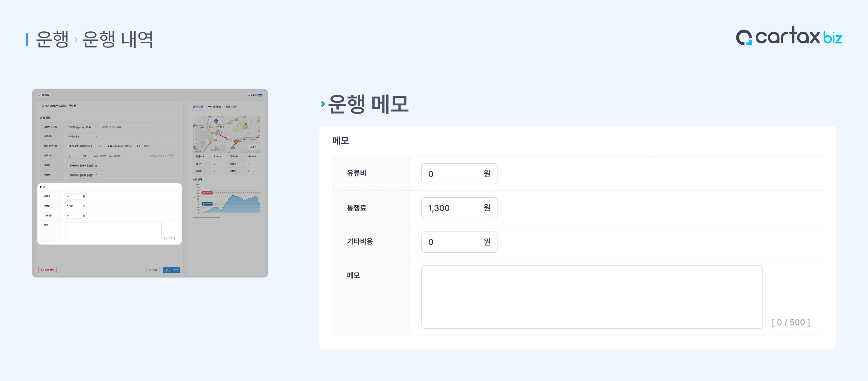
Task: Expand the 사용자(운전자) dropdown
Action: click(x=82, y=127)
